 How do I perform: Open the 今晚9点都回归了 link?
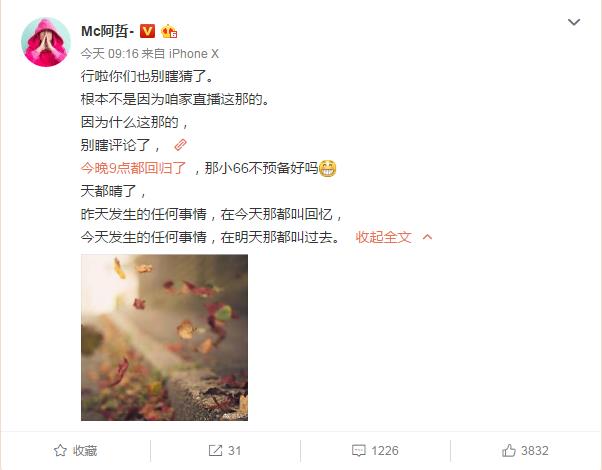(133, 168)
